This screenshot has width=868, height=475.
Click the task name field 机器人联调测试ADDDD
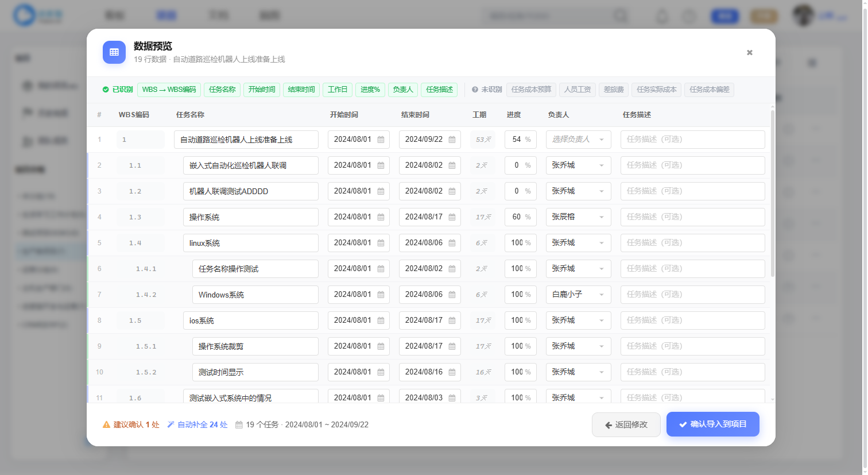coord(251,191)
